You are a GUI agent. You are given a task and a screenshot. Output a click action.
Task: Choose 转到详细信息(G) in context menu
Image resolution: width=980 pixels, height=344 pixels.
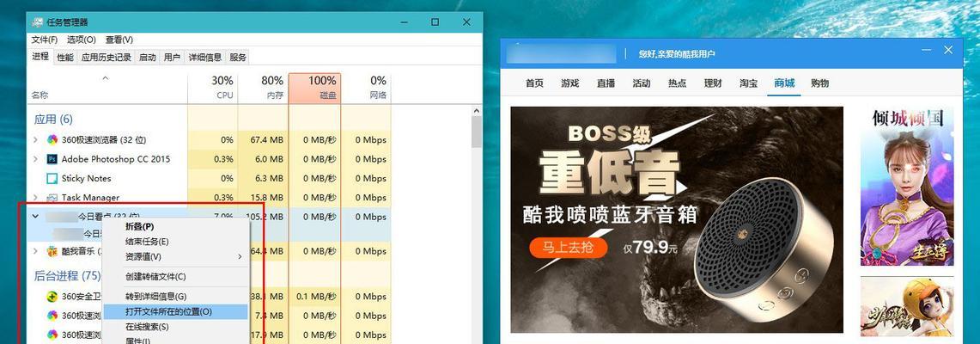pyautogui.click(x=175, y=296)
